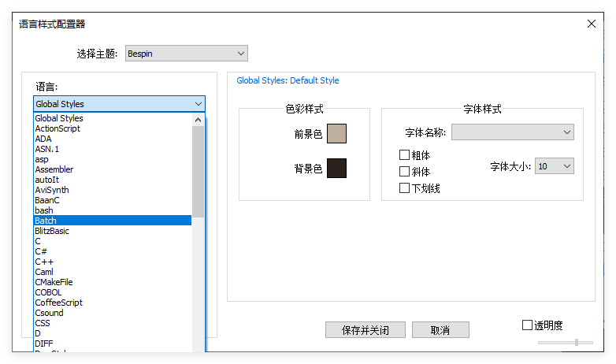Click the language list scrollbar thumb
Viewport: 616px width, 364px height.
pos(198,172)
